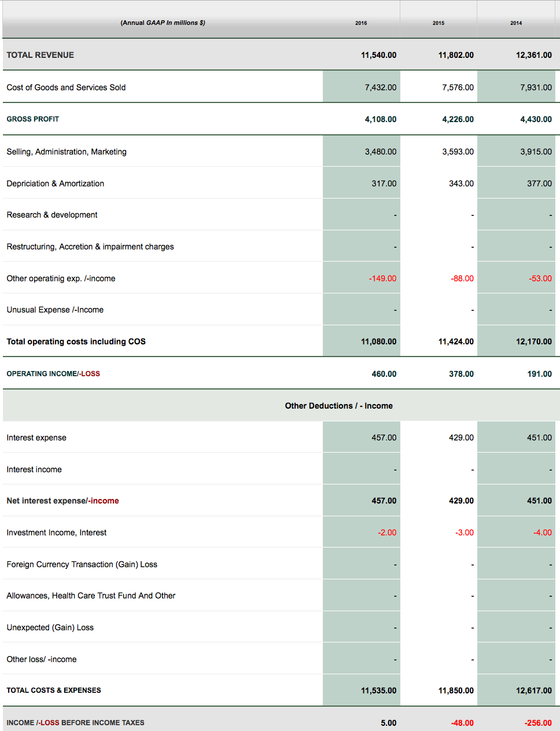Select operating income value 378.00
Viewport: 560px width, 731px height.
coord(461,374)
